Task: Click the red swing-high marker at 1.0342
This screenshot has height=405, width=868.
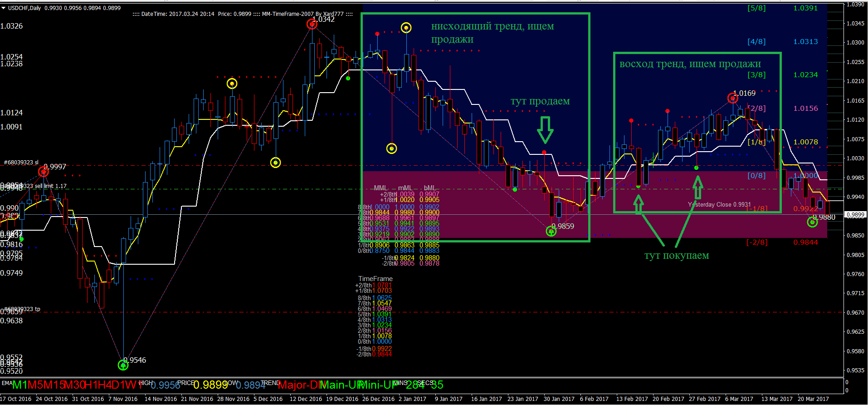Action: pyautogui.click(x=312, y=24)
